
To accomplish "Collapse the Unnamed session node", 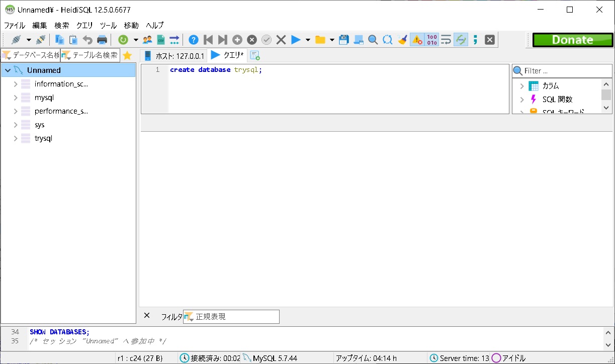I will pyautogui.click(x=8, y=70).
